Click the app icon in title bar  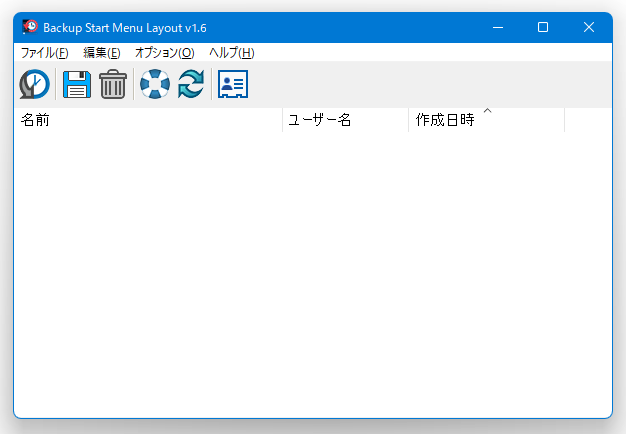pos(30,27)
